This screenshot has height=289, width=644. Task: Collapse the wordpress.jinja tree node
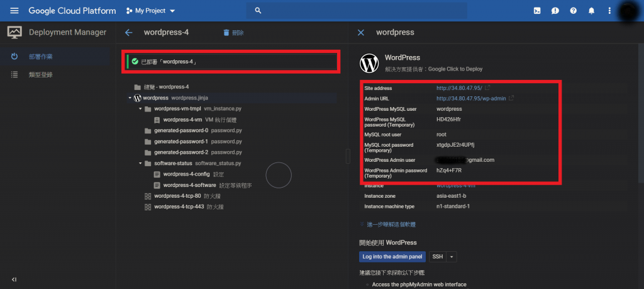[x=130, y=98]
